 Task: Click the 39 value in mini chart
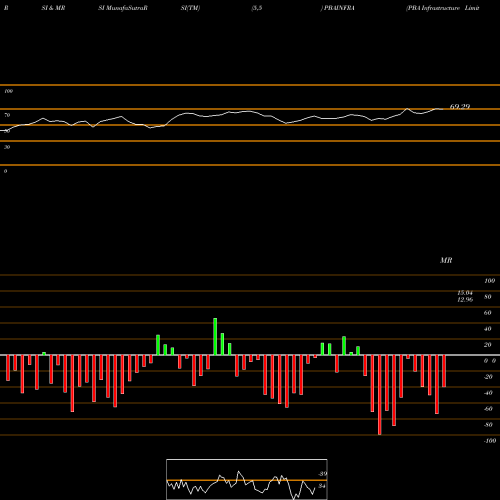coord(322,474)
